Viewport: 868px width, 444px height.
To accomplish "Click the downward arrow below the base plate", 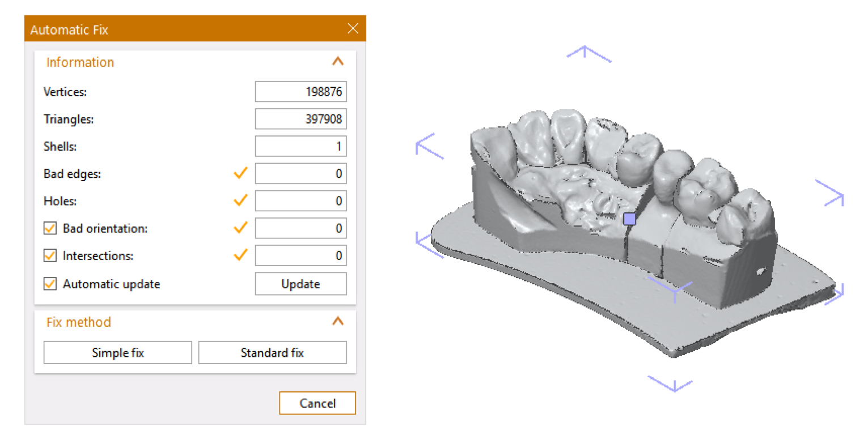I will 670,384.
